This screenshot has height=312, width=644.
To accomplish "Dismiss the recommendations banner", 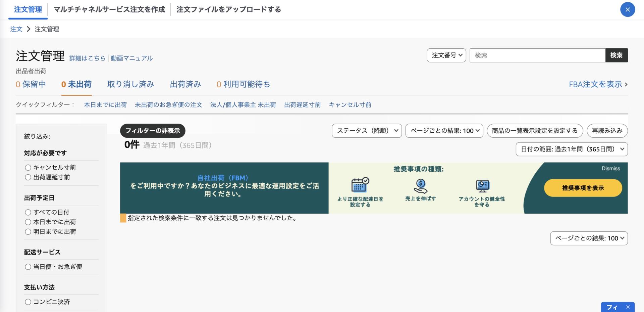I will (x=610, y=169).
